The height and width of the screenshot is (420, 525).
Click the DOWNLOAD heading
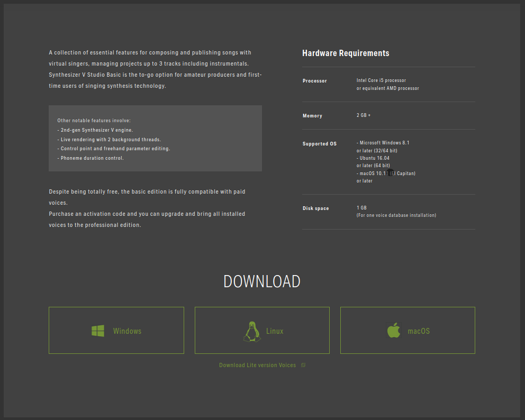pos(262,281)
